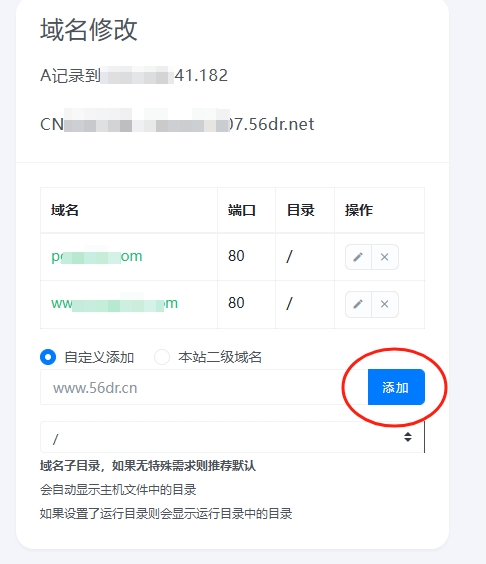Select the 自定义添加 radio button
The image size is (486, 564).
(x=48, y=357)
